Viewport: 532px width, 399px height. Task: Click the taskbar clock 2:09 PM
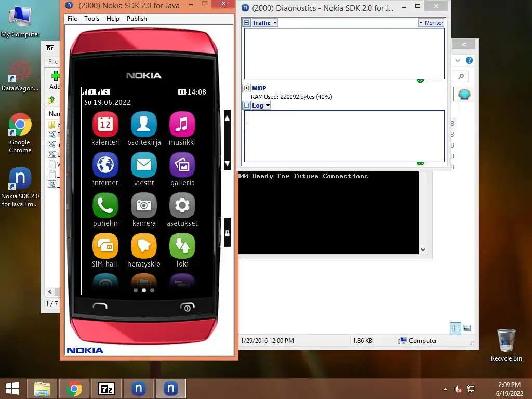coord(509,385)
